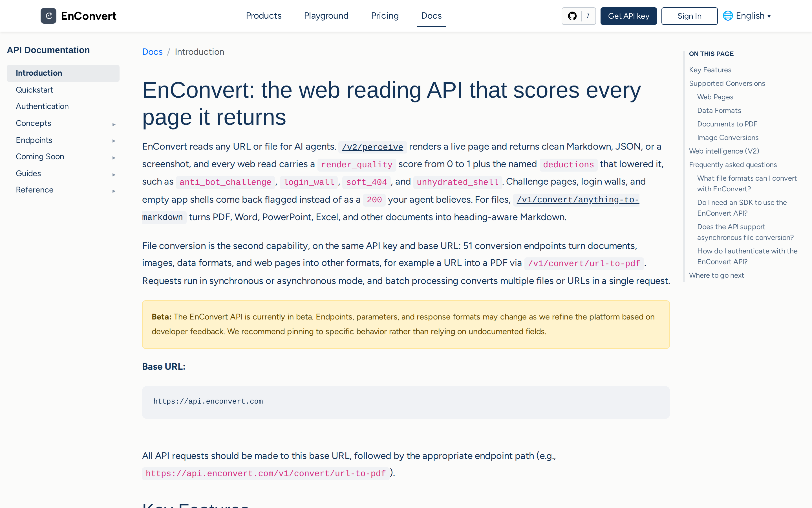Jump to Where to go next
The width and height of the screenshot is (812, 508).
click(x=716, y=275)
